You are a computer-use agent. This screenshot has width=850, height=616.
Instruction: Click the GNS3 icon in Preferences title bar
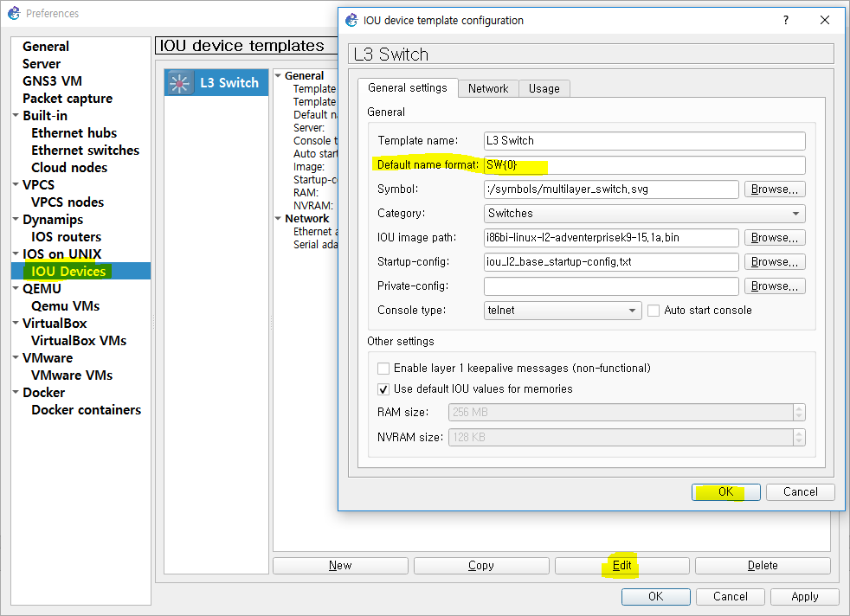click(14, 12)
